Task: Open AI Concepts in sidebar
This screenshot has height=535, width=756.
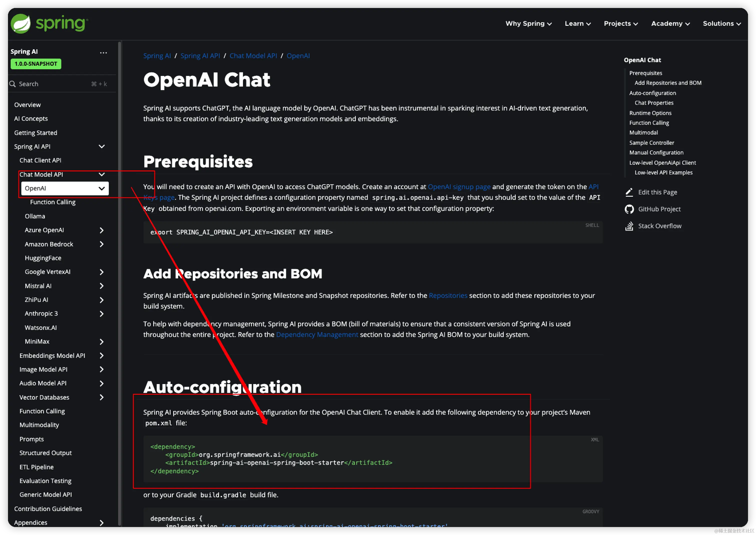Action: pyautogui.click(x=31, y=119)
